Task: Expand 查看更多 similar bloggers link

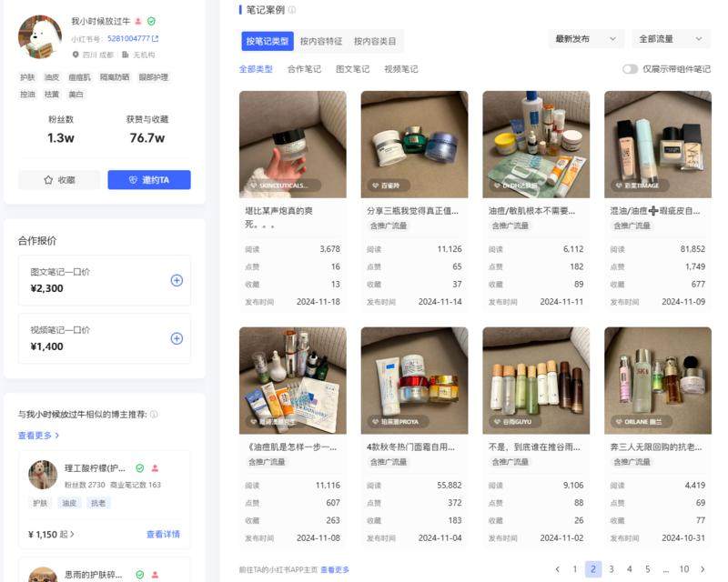Action: coord(38,436)
